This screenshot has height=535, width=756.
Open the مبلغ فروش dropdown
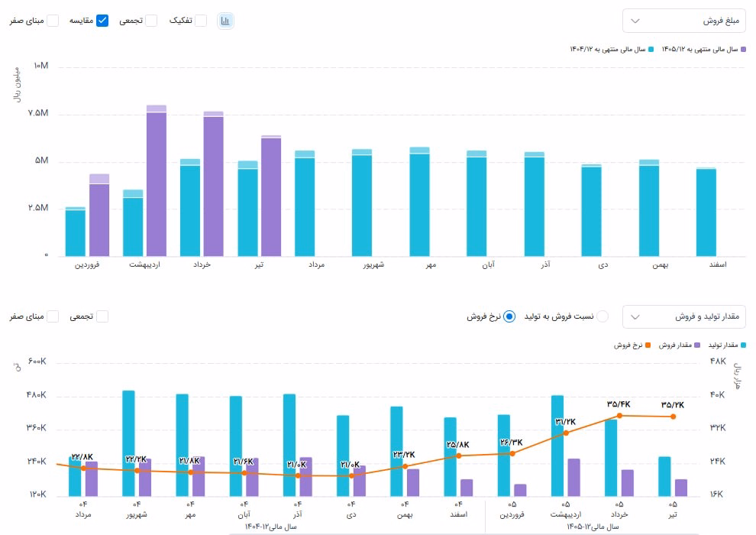(683, 21)
